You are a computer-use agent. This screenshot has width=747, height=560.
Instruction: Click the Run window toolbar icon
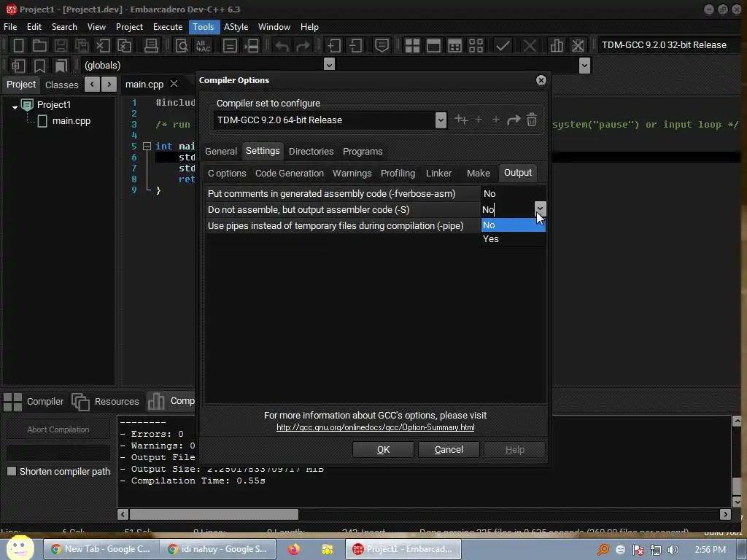point(433,45)
